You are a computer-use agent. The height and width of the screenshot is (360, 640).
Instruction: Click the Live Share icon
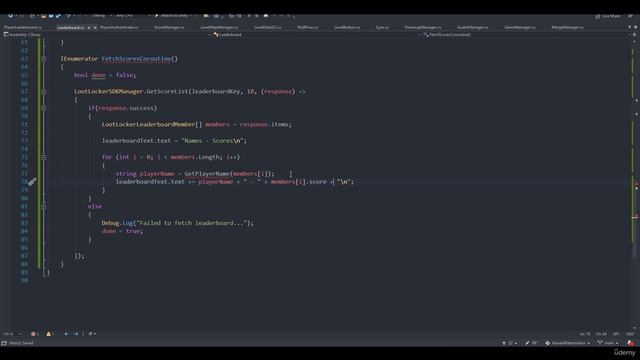point(598,16)
